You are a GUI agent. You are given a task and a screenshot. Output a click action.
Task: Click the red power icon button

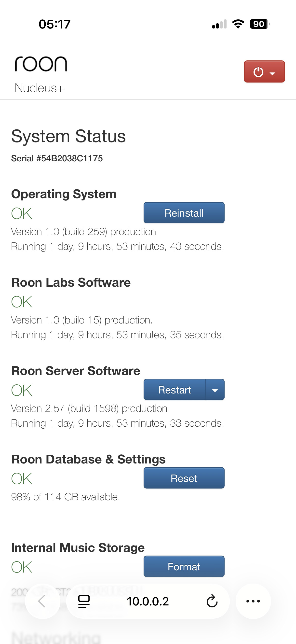tap(258, 72)
